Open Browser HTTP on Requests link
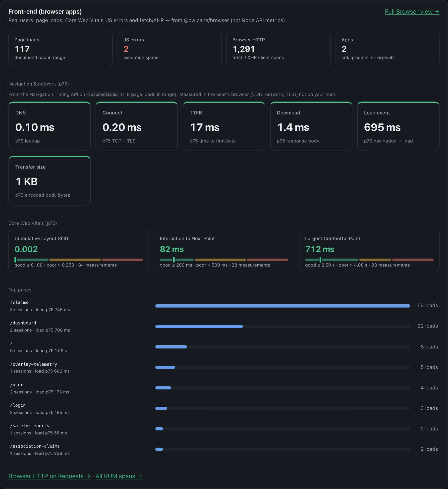The width and height of the screenshot is (448, 489). coord(49,476)
